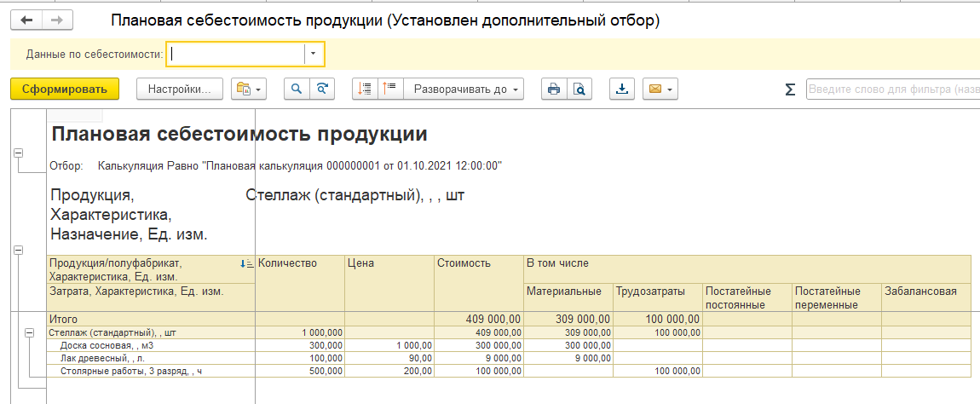Expand all groups toolbar icon
The width and height of the screenshot is (980, 404).
[x=390, y=89]
